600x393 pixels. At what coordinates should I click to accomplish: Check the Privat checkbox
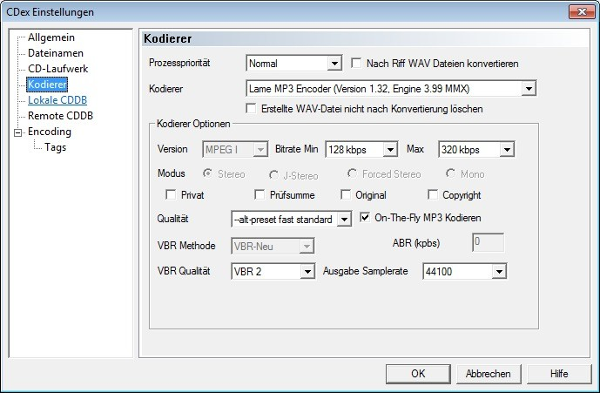point(170,195)
